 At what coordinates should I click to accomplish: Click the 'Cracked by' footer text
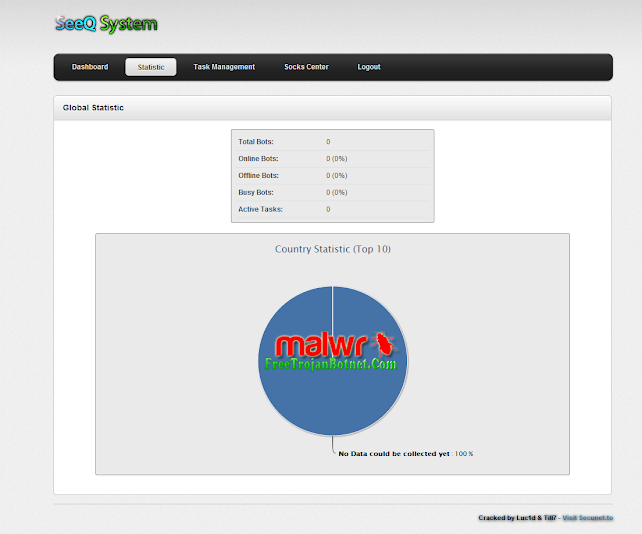[x=517, y=518]
